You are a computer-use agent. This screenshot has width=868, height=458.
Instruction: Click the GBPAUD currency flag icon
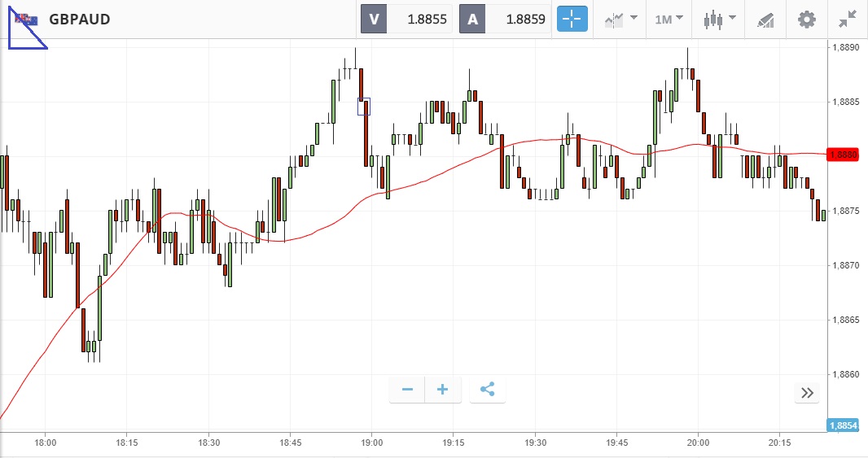pos(26,20)
